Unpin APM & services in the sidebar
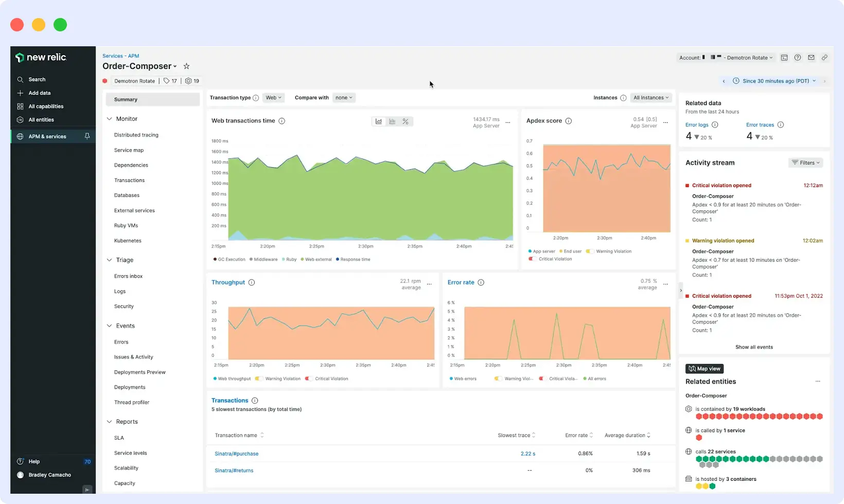 [x=87, y=136]
